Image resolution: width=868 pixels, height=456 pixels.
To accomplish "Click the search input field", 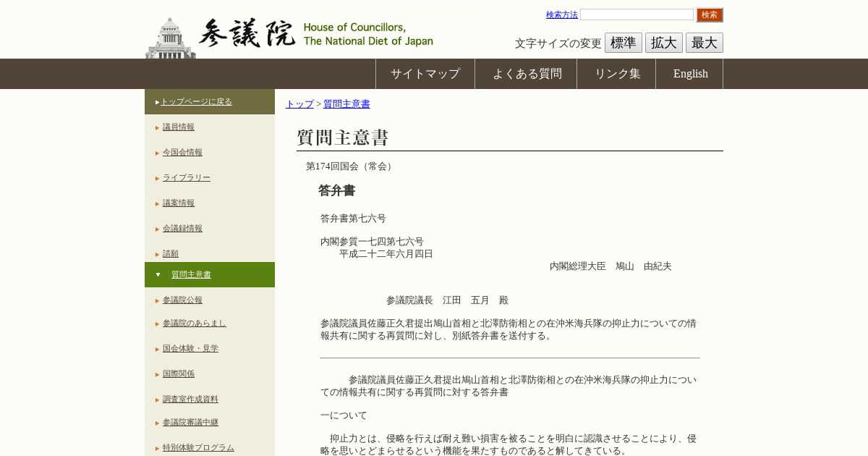I will [x=637, y=14].
